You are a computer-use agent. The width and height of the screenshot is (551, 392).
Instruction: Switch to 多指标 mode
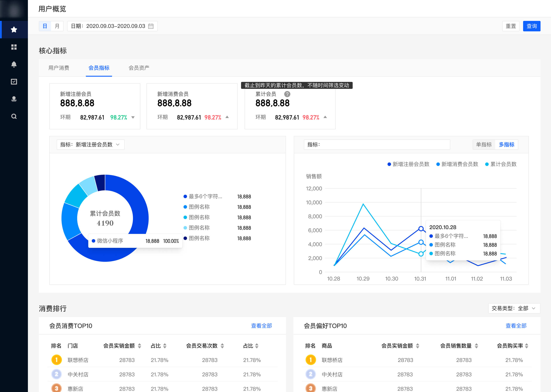pyautogui.click(x=507, y=145)
